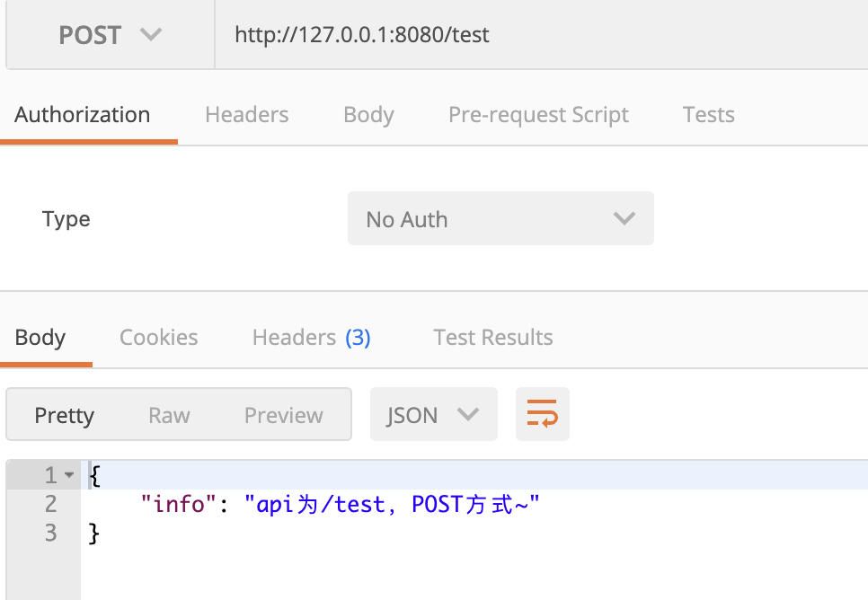Screen dimensions: 868x600
Task: Open the JSON format dropdown
Action: (x=433, y=414)
